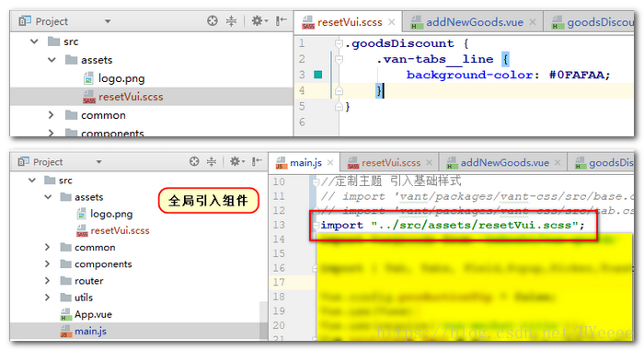
Task: Close addNewGoods.vue tab in upper window
Action: [x=533, y=22]
